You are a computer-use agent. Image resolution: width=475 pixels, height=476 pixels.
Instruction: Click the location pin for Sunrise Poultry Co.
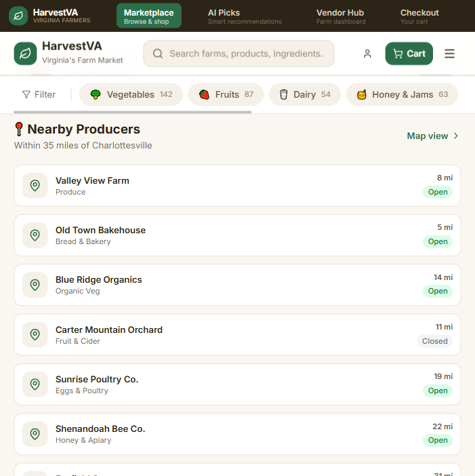pos(35,384)
